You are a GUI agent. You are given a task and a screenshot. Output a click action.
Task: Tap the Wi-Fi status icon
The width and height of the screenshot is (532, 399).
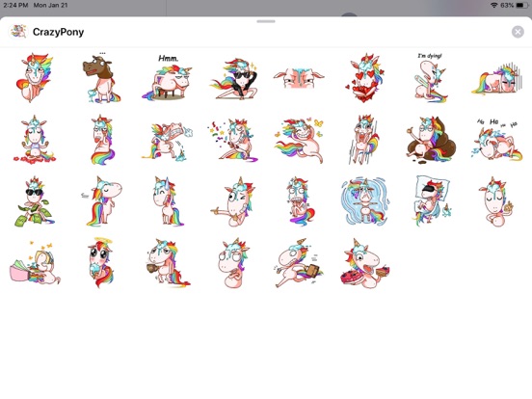coord(494,5)
